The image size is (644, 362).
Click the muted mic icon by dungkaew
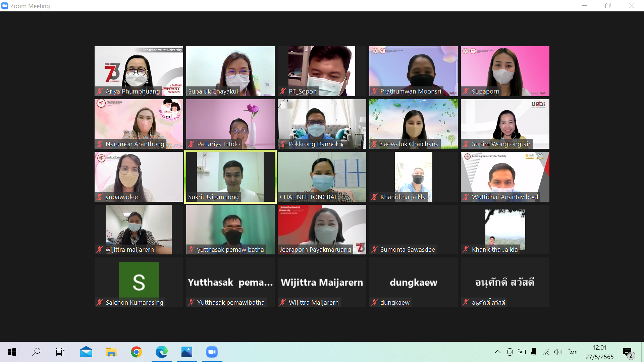point(374,303)
